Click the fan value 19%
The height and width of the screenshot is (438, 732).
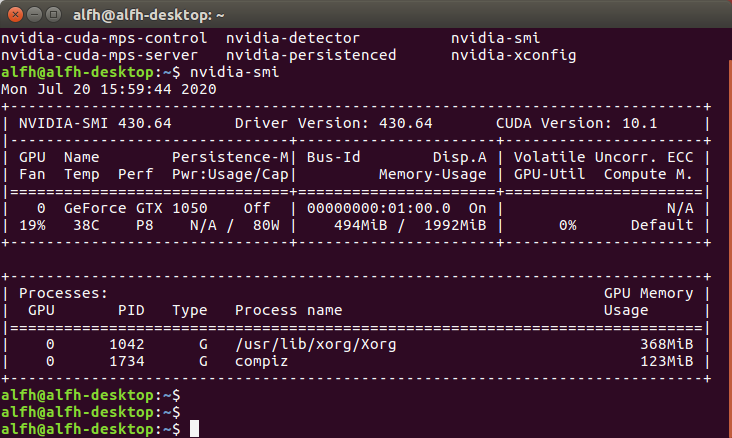(32, 225)
